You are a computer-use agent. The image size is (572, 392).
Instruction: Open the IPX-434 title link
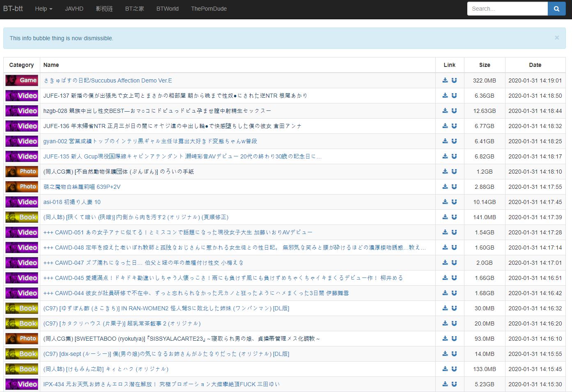click(161, 384)
